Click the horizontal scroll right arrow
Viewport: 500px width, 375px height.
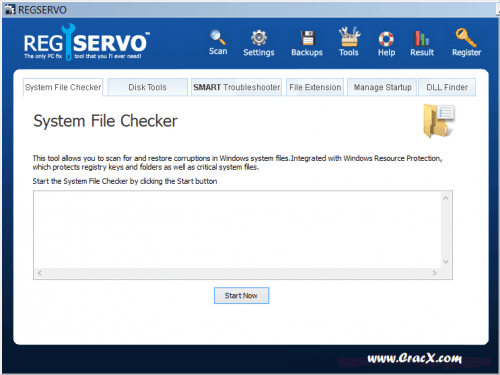434,273
